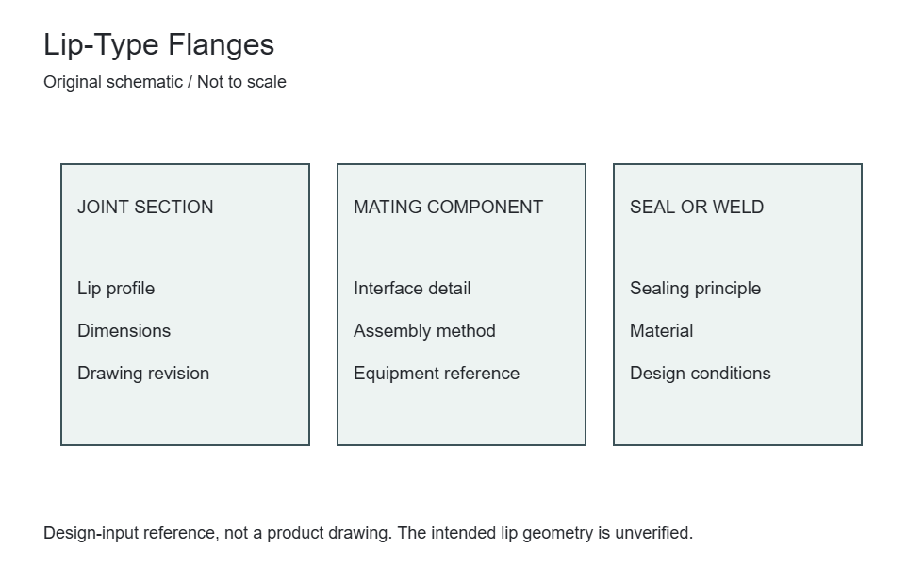The width and height of the screenshot is (924, 566).
Task: Click the Assembly method entry
Action: 424,331
